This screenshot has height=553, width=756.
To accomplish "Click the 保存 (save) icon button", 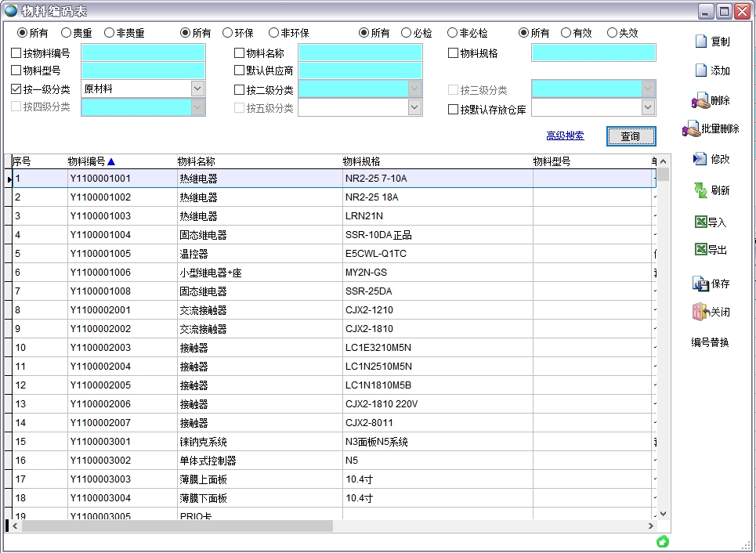I will 700,284.
